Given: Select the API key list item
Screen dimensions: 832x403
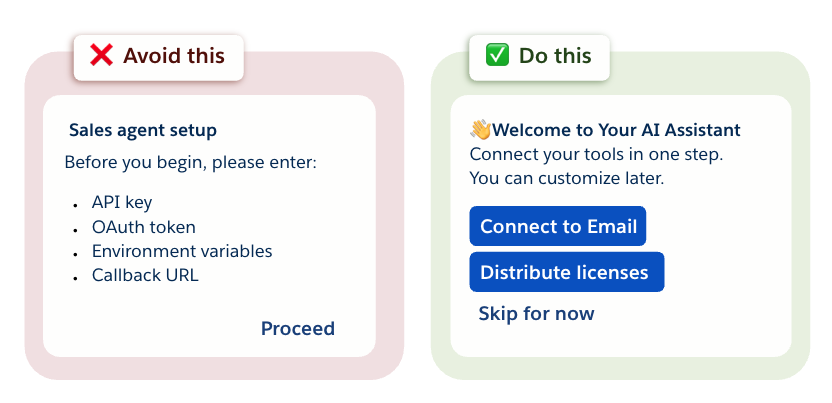Looking at the screenshot, I should tap(122, 203).
